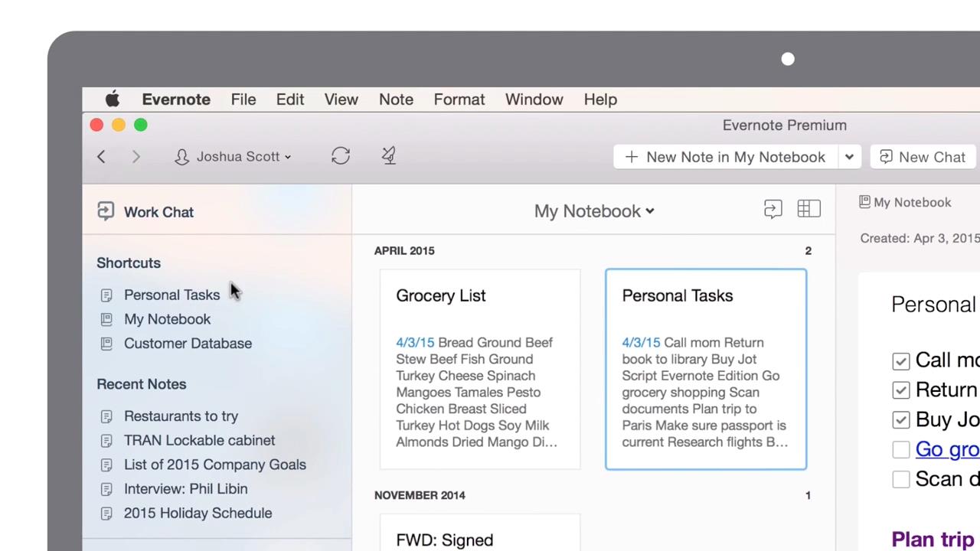980x551 pixels.
Task: Click the view options grid icon
Action: pyautogui.click(x=808, y=209)
